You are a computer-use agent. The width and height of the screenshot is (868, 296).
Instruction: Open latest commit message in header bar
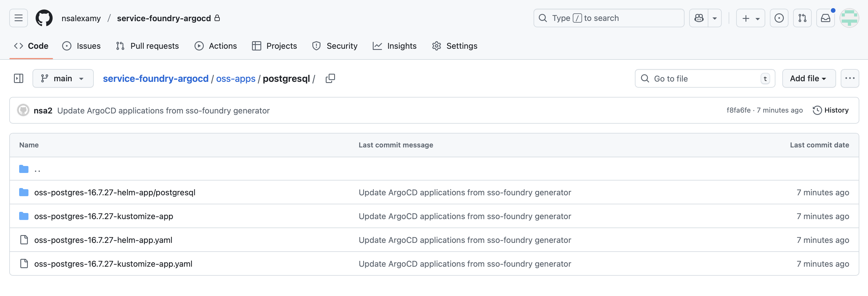point(163,111)
